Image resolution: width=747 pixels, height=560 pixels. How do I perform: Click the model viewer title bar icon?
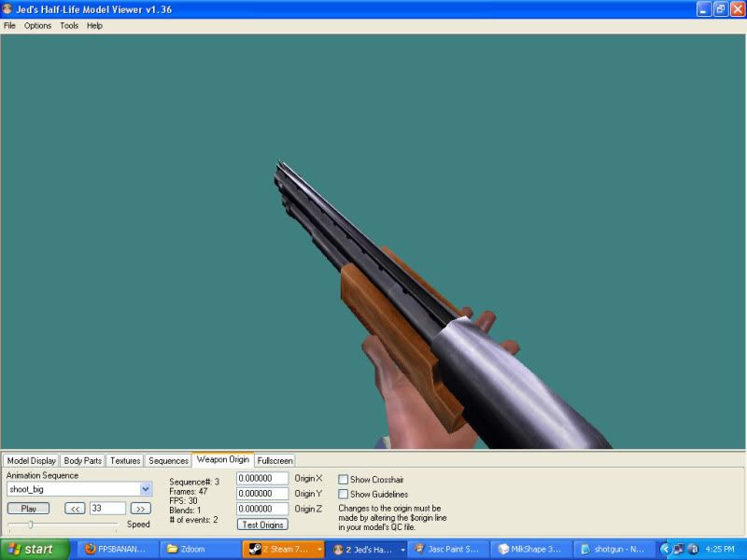pos(7,9)
